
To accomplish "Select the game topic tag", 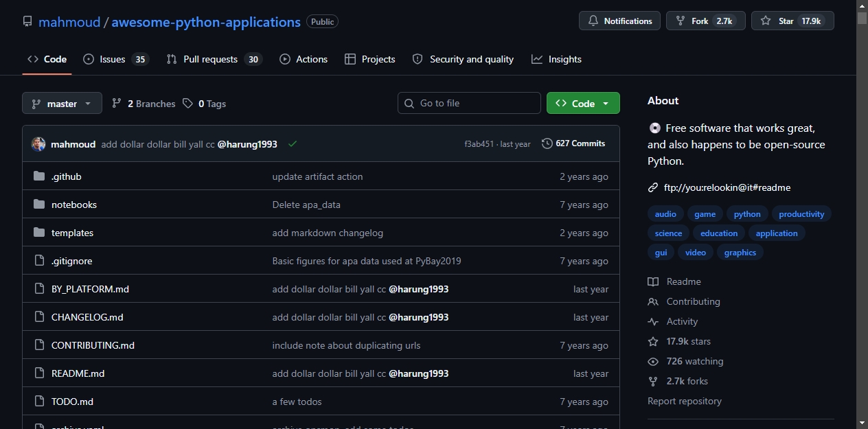I will [705, 214].
